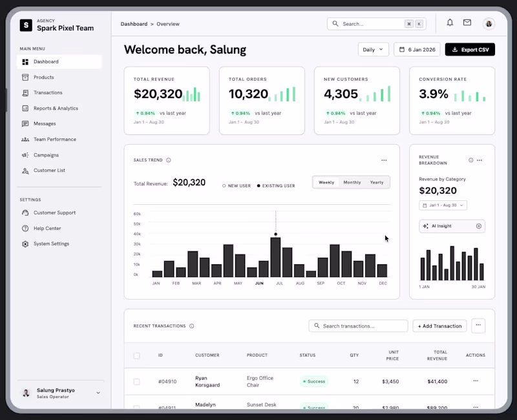Click the Export CSV button
The image size is (517, 420).
coord(470,50)
